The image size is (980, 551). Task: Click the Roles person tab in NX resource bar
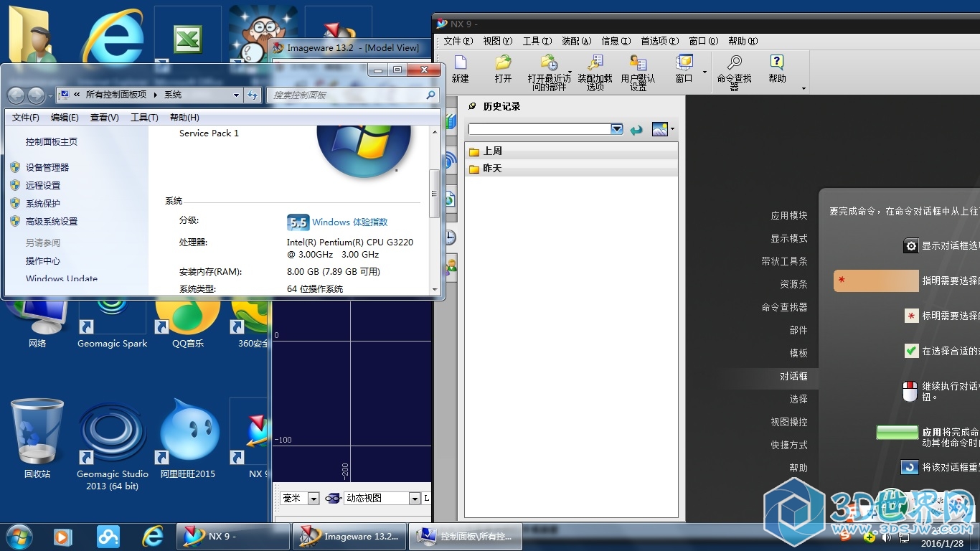coord(451,267)
